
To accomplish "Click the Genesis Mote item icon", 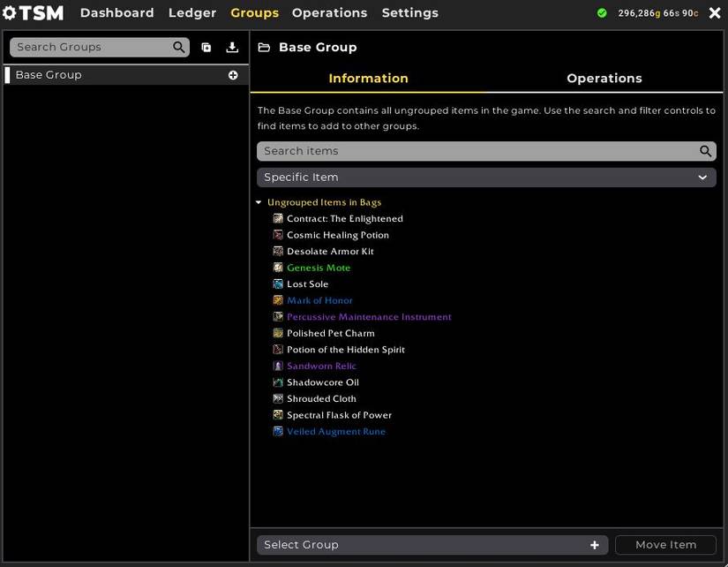I will coord(278,268).
